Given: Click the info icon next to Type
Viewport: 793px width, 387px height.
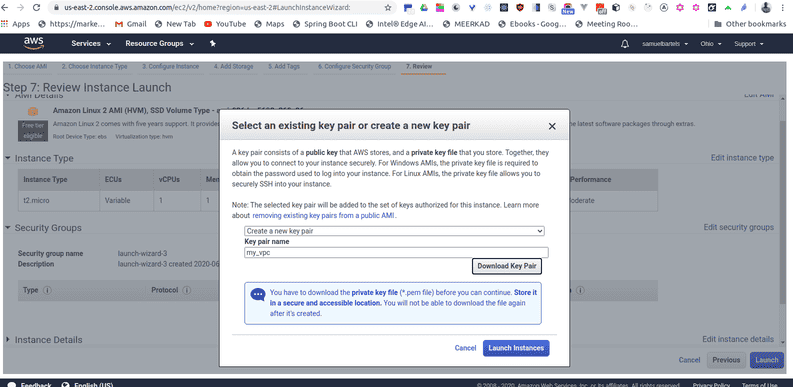Looking at the screenshot, I should (x=48, y=290).
